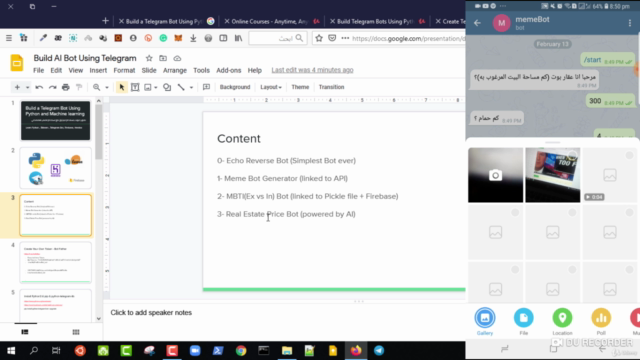This screenshot has height=360, width=640.
Task: Open the Layout dropdown
Action: 271,87
